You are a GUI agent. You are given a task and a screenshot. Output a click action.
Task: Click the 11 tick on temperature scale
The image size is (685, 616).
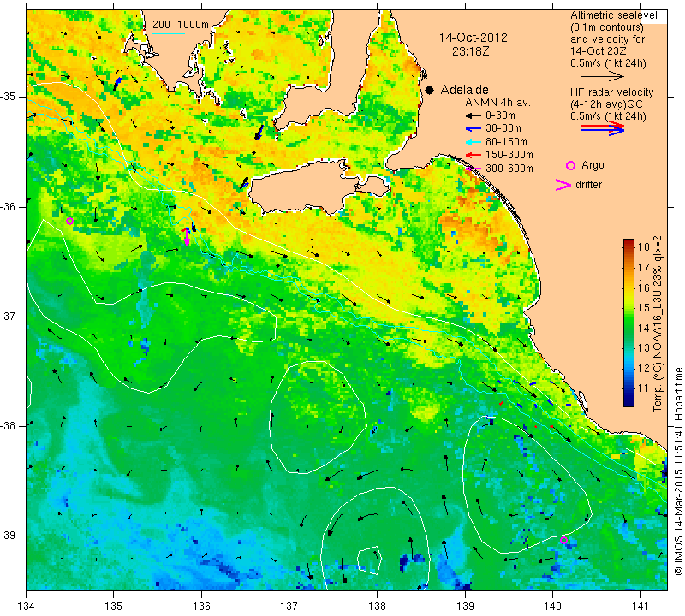tap(644, 388)
